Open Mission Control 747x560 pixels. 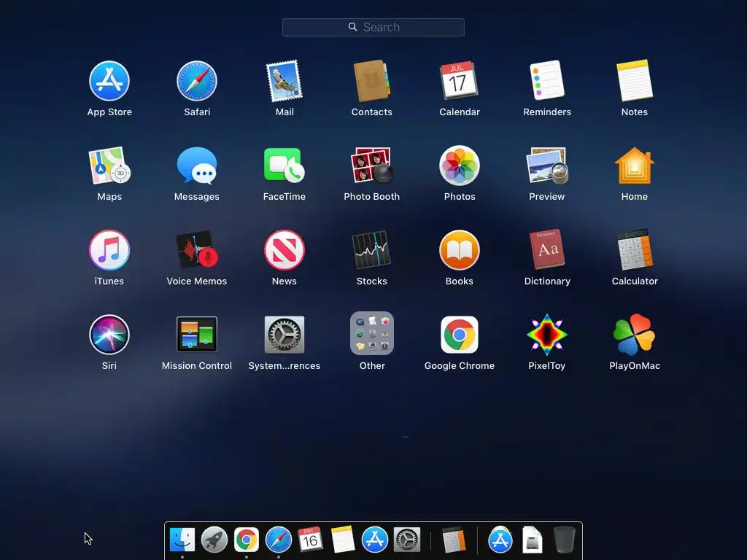(197, 334)
